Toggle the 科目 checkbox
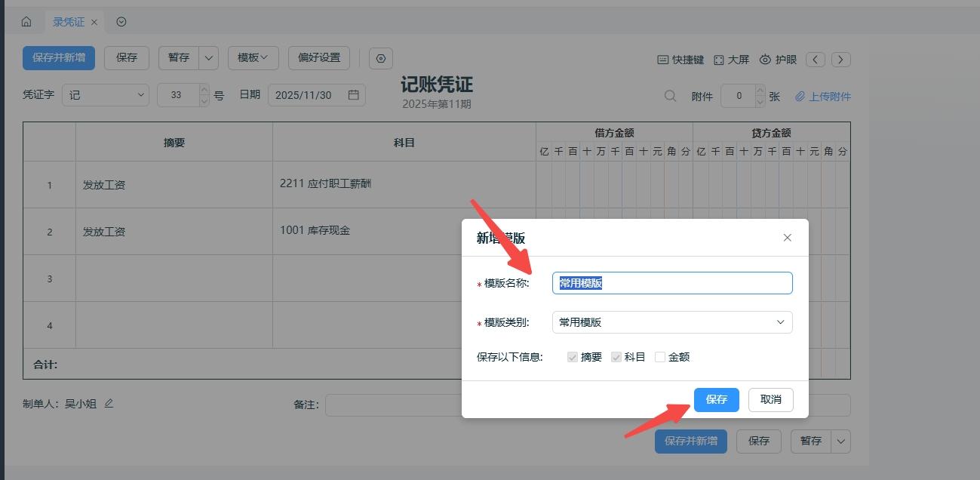The width and height of the screenshot is (980, 480). point(616,357)
